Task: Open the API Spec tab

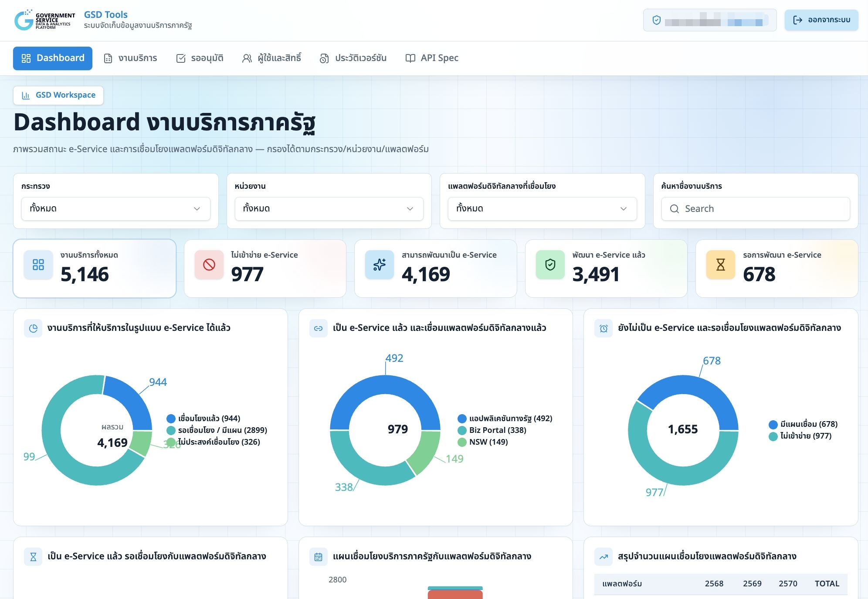Action: point(432,58)
